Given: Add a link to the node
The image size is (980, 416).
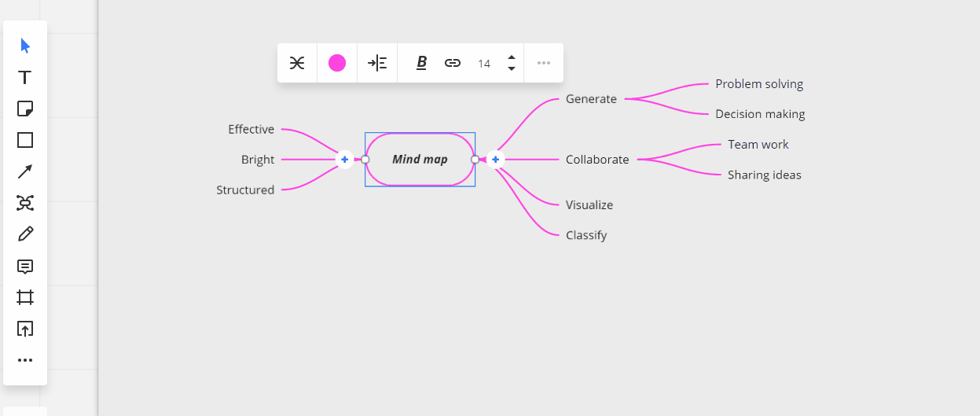Looking at the screenshot, I should (x=453, y=63).
